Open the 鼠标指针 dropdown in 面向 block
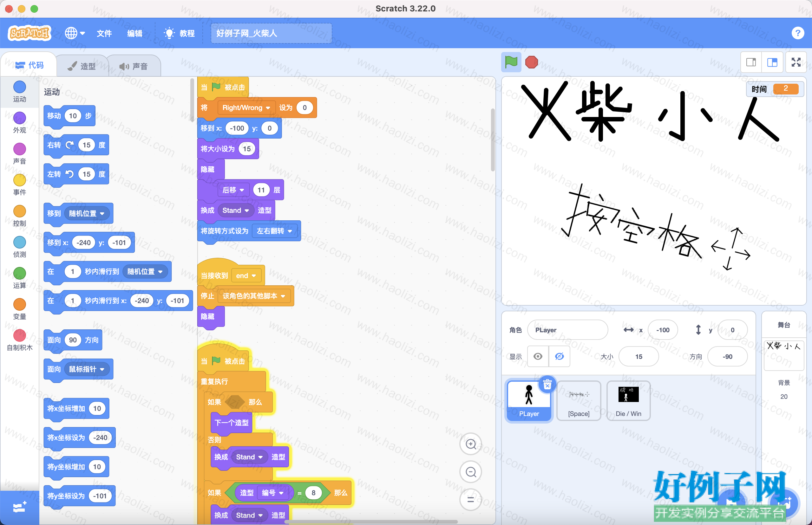This screenshot has width=812, height=525. [x=87, y=369]
